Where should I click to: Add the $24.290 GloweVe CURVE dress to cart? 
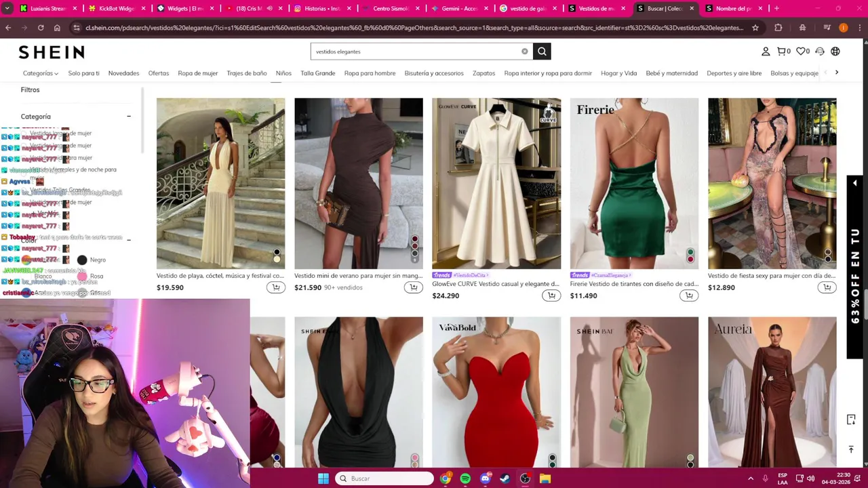(551, 296)
